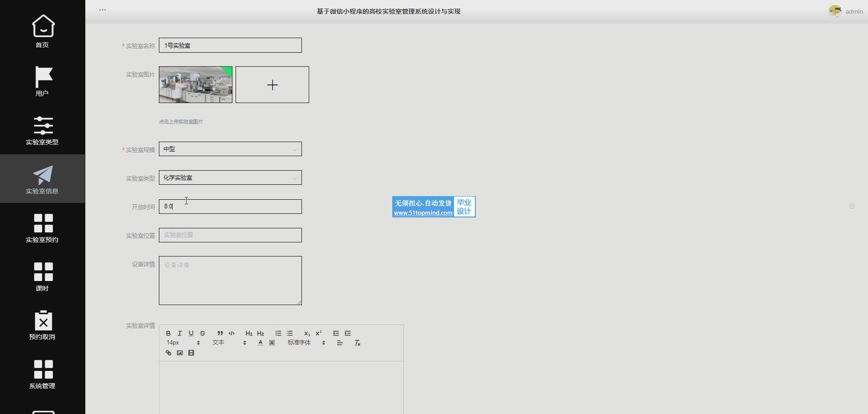Open the 实验室规模 dropdown
The height and width of the screenshot is (414, 868).
pyautogui.click(x=230, y=149)
